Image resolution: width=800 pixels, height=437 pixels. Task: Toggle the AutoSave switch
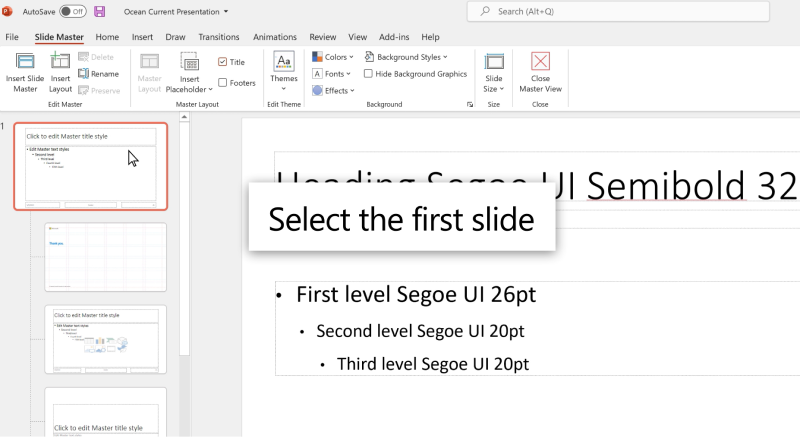73,11
